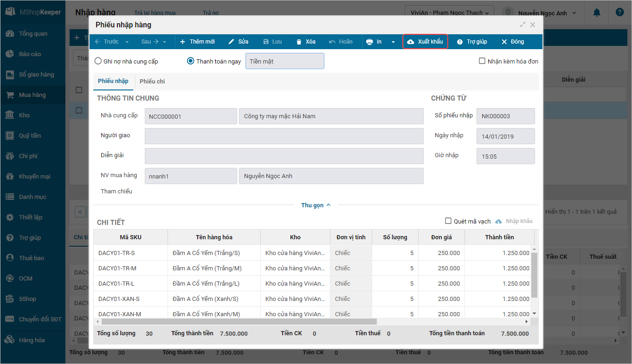
Task: Click the Sửa pencil edit icon
Action: pyautogui.click(x=232, y=42)
